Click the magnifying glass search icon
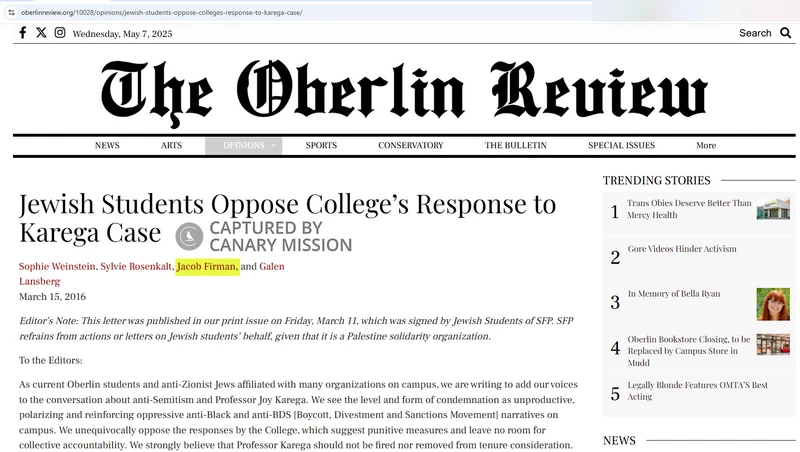The height and width of the screenshot is (452, 800). point(786,33)
